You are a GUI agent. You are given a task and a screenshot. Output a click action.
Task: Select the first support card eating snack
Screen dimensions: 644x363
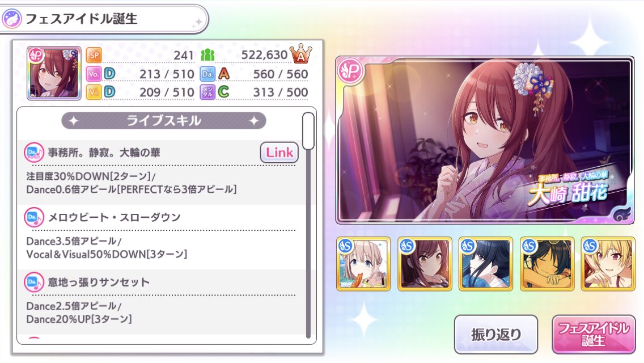point(363,264)
